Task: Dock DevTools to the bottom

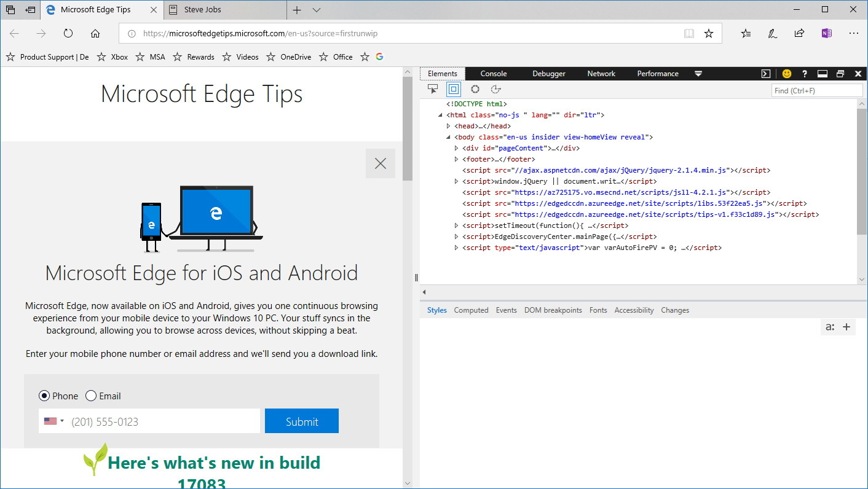Action: click(x=823, y=74)
